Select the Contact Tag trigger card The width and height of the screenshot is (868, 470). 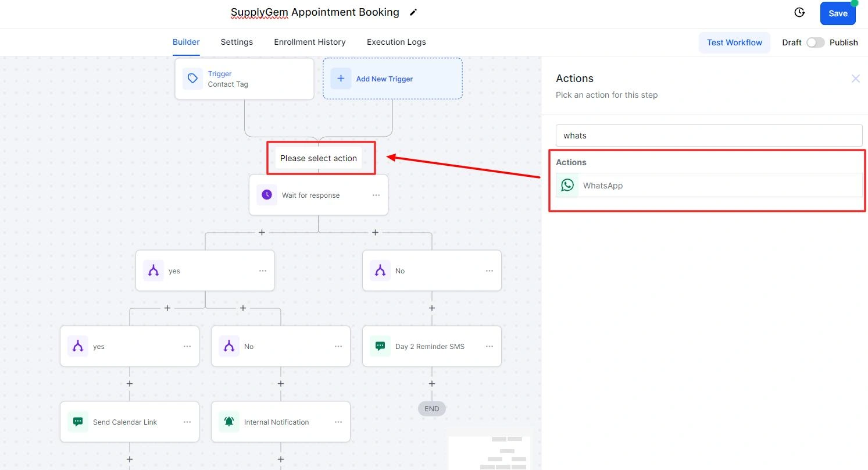244,79
